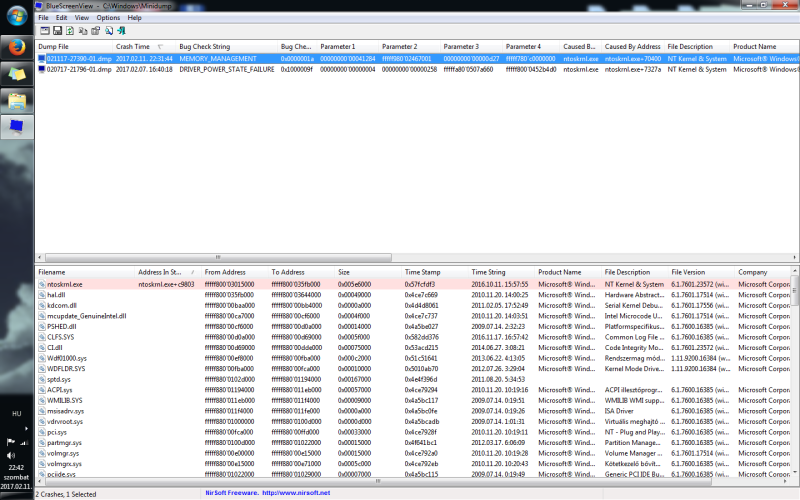Select vdrvroot.sys in the driver list
This screenshot has height=500, width=800.
(65, 422)
